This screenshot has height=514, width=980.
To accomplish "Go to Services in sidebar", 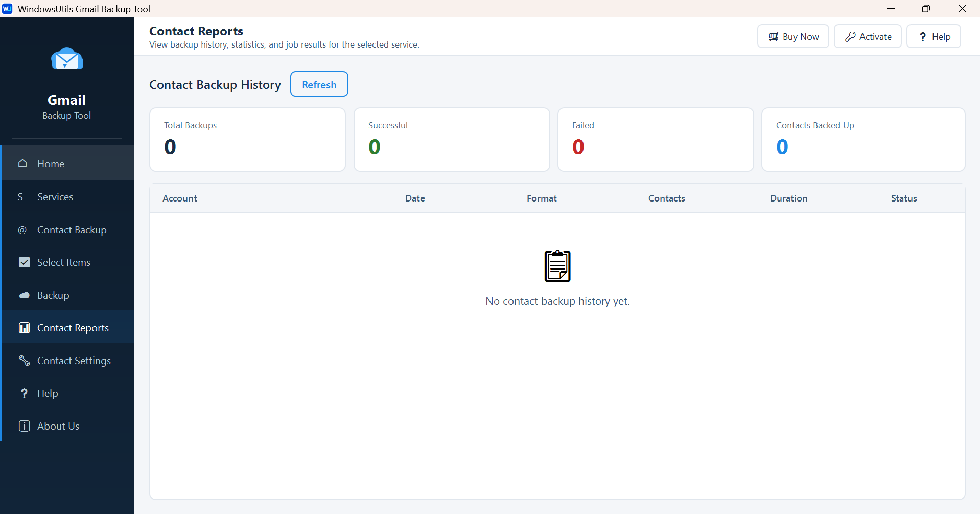I will tap(68, 197).
